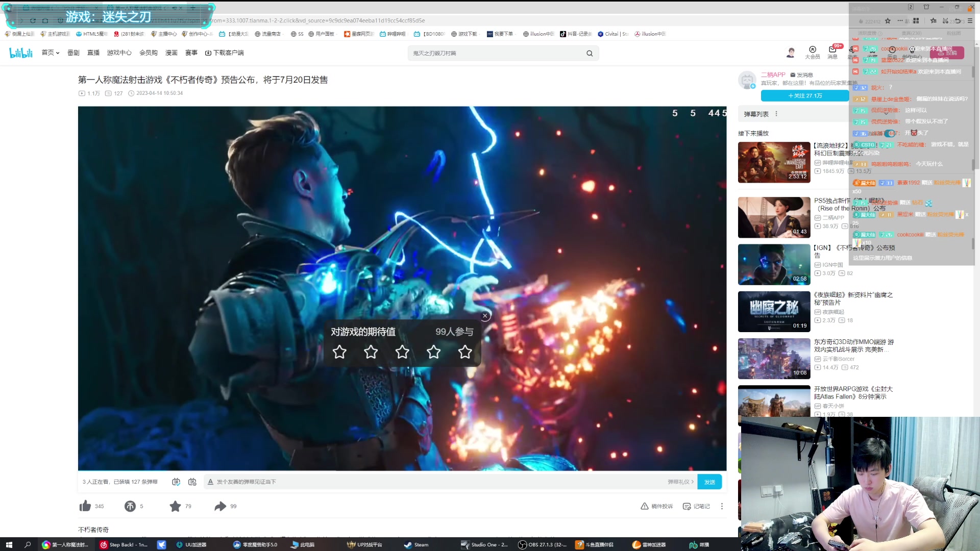Open the more options beside 记笔记
Screen dimensions: 980x551
(722, 506)
